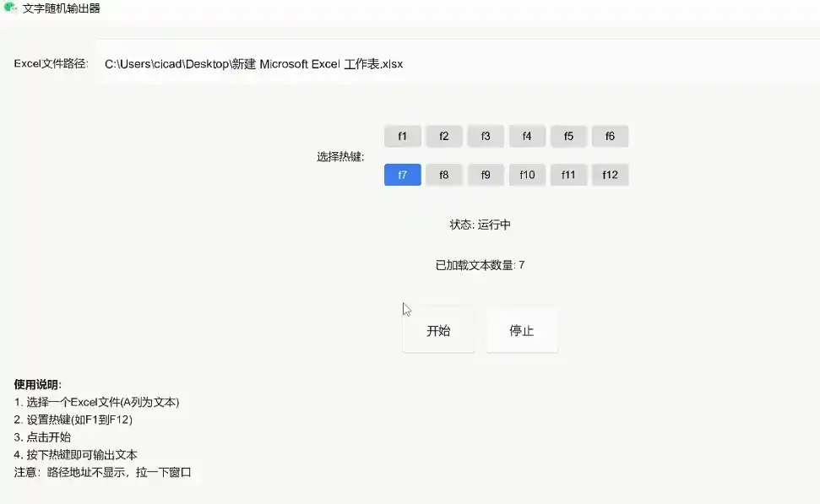
Task: Pick the f5 hotkey button
Action: point(568,136)
